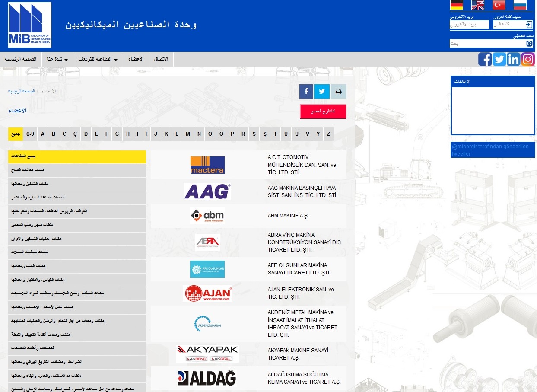This screenshot has width=537, height=392.
Task: Open AAG company logo
Action: click(x=207, y=191)
